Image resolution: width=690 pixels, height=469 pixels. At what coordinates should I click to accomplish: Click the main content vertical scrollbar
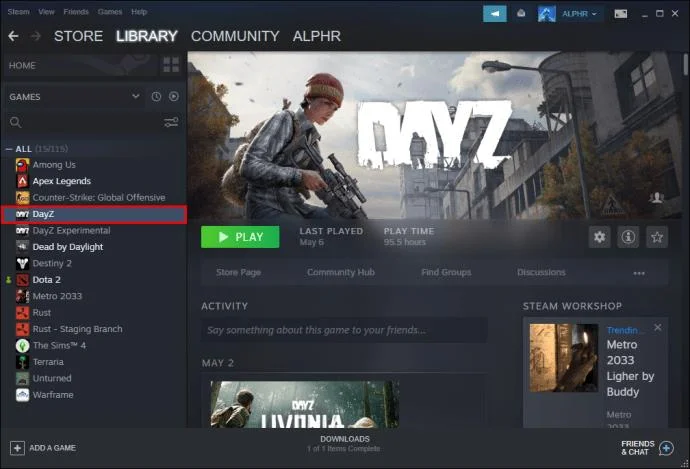(686, 65)
